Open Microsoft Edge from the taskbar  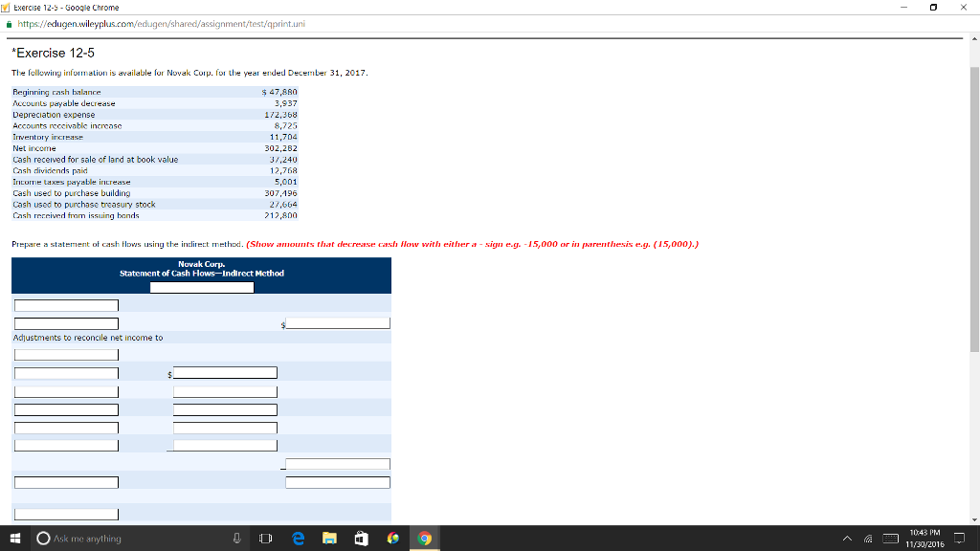298,538
